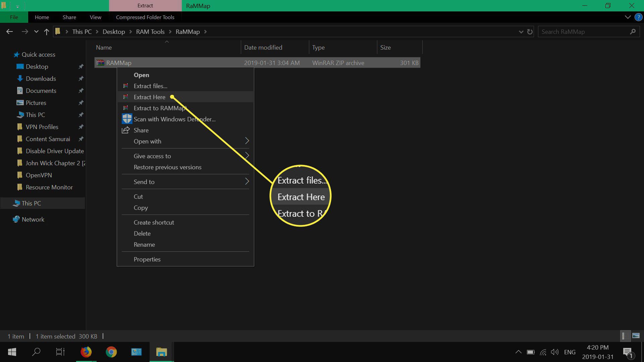Switch to the View ribbon tab
The width and height of the screenshot is (644, 362).
[96, 17]
